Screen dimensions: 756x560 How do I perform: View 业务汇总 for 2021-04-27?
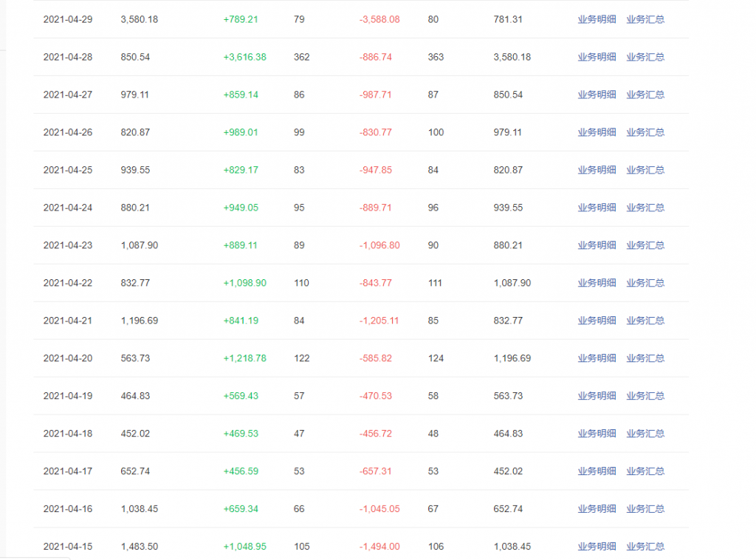pyautogui.click(x=645, y=95)
